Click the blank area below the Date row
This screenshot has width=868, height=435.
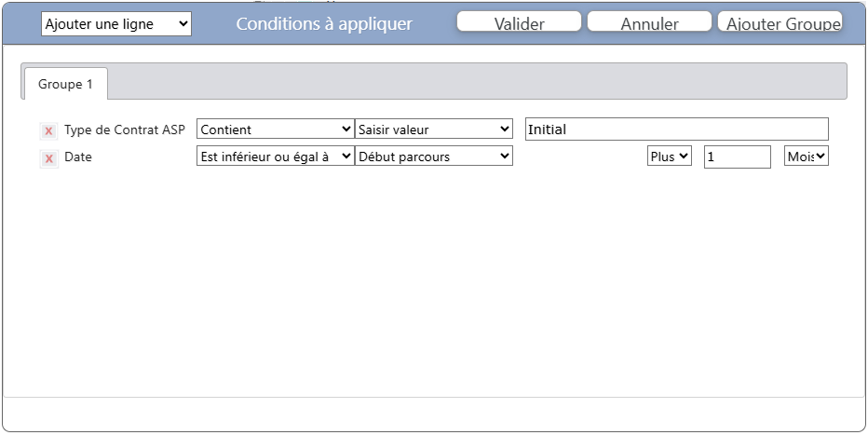point(433,279)
